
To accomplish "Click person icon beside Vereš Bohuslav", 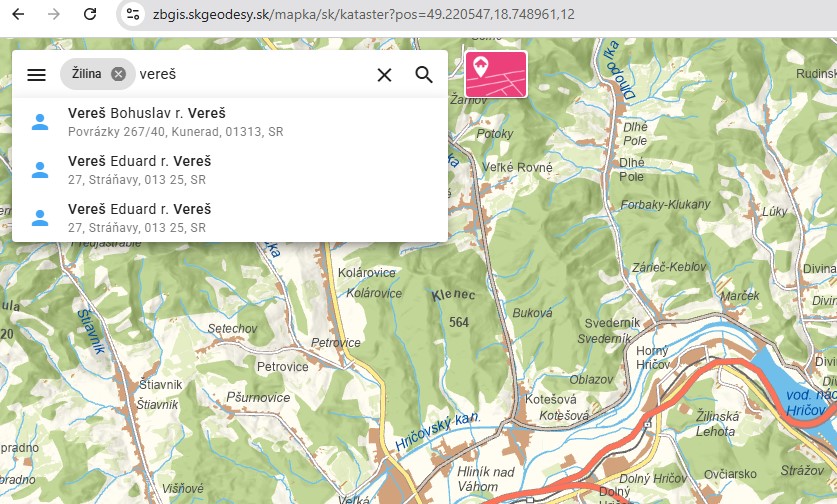I will click(x=40, y=122).
